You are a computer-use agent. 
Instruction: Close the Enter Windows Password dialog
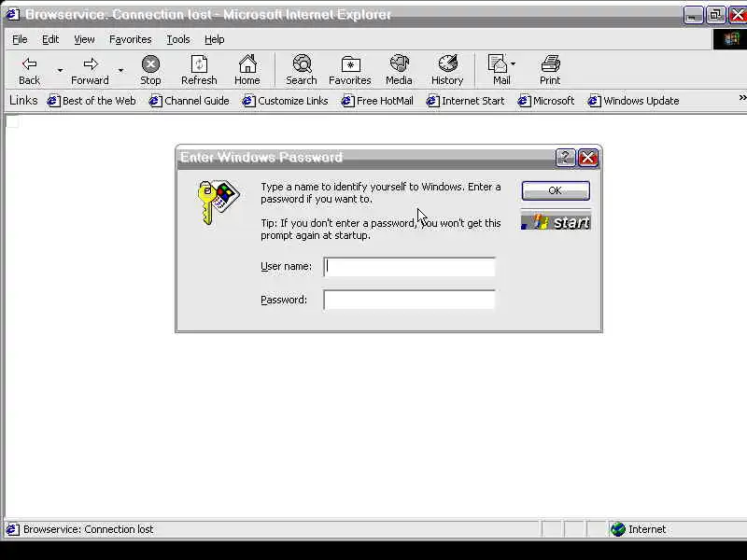[588, 158]
